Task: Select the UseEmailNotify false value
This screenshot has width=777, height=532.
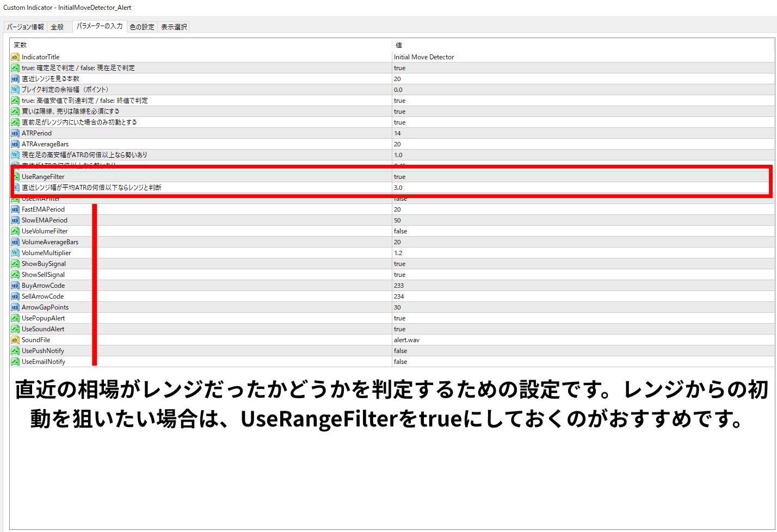Action: coord(400,362)
